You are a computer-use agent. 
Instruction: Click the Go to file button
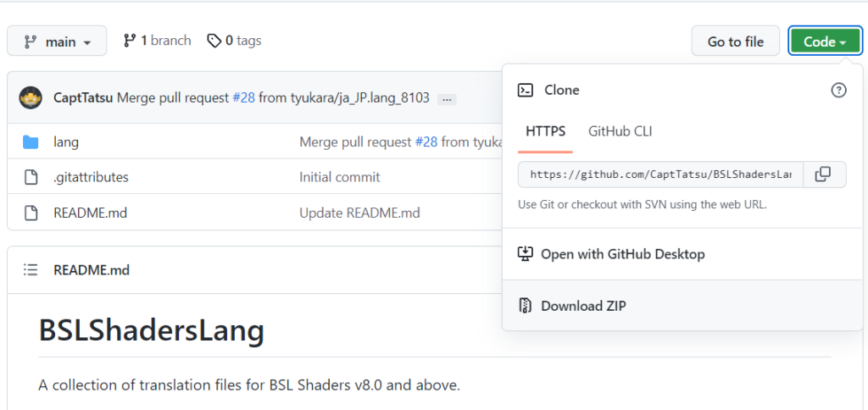coord(735,41)
